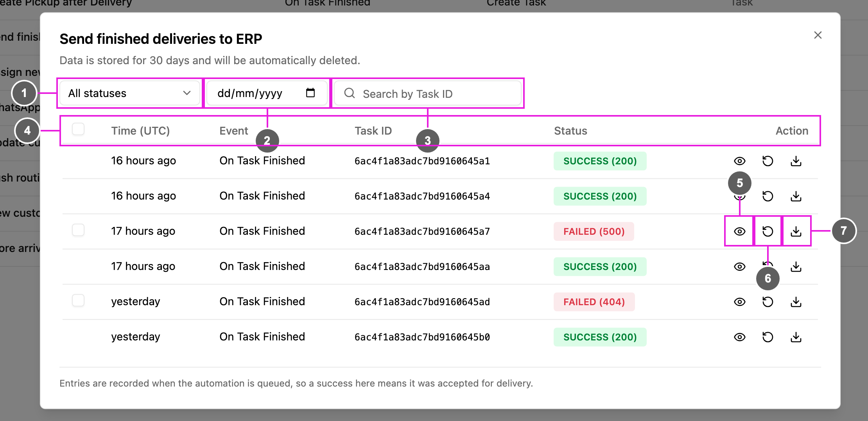The width and height of the screenshot is (868, 421).
Task: Retry the FAILED (404) delivery
Action: 768,302
